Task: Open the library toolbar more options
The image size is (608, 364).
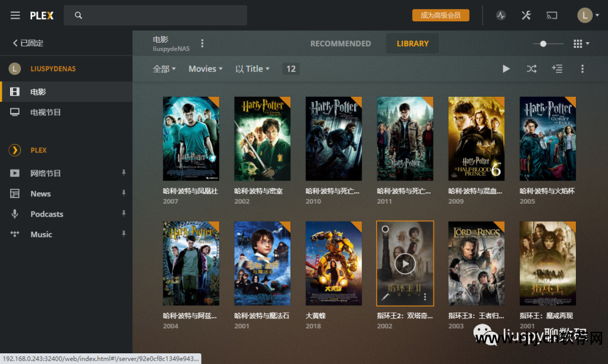Action: pyautogui.click(x=582, y=69)
